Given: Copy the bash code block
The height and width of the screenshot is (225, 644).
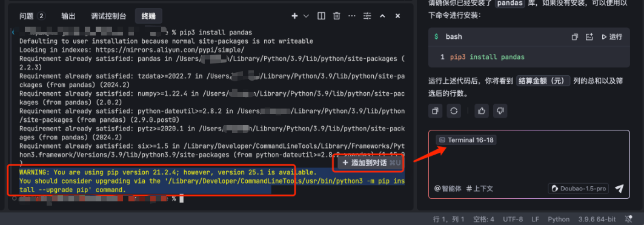Looking at the screenshot, I should tap(574, 36).
